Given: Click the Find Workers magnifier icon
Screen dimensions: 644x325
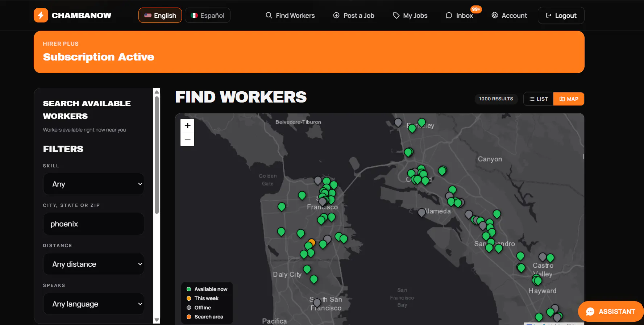Looking at the screenshot, I should pyautogui.click(x=269, y=15).
